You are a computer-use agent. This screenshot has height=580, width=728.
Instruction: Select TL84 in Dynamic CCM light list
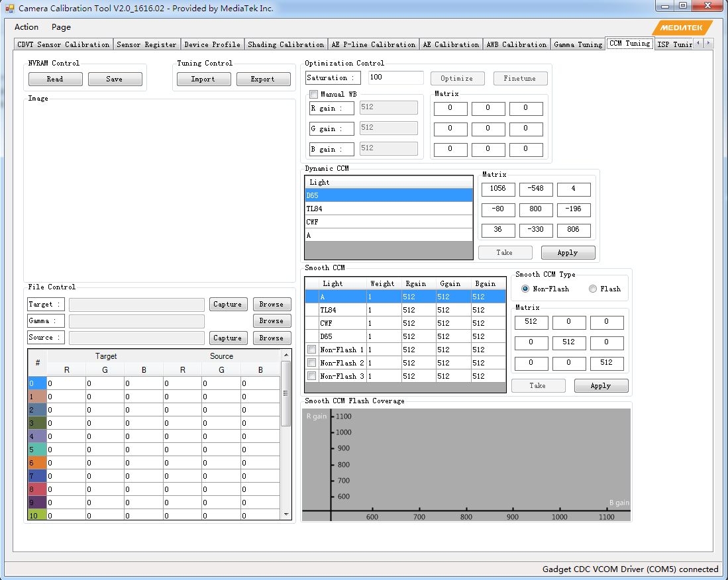[x=389, y=209]
